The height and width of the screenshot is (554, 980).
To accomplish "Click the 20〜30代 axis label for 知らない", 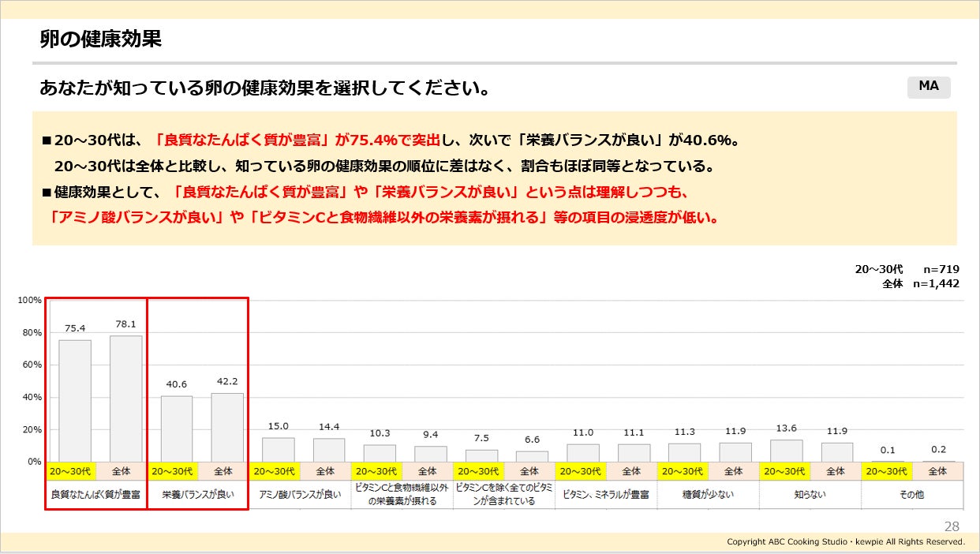I will [784, 471].
